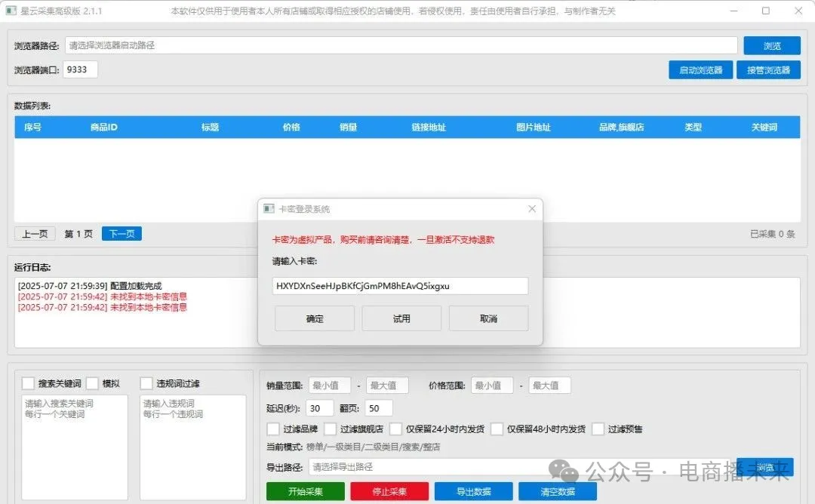Enable 仅保留24小时内发货 checkbox
The height and width of the screenshot is (504, 815).
(397, 429)
